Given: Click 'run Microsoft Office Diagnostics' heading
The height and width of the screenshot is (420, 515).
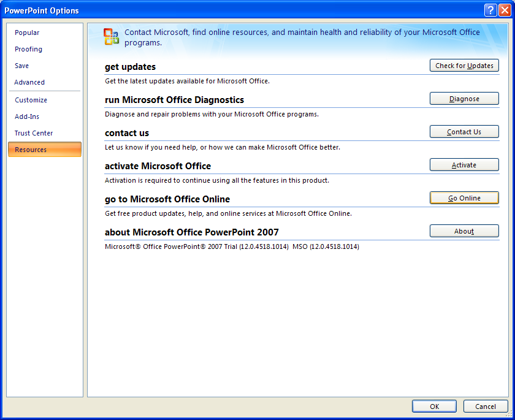Looking at the screenshot, I should [174, 100].
